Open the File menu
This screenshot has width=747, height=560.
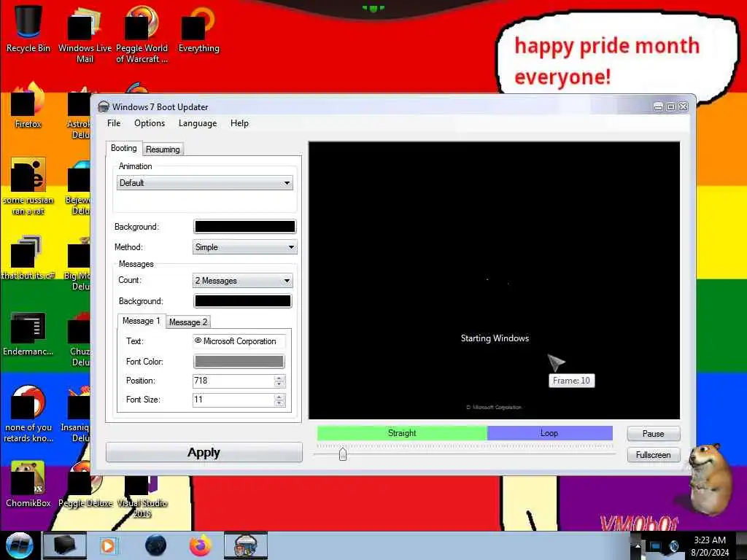(114, 123)
